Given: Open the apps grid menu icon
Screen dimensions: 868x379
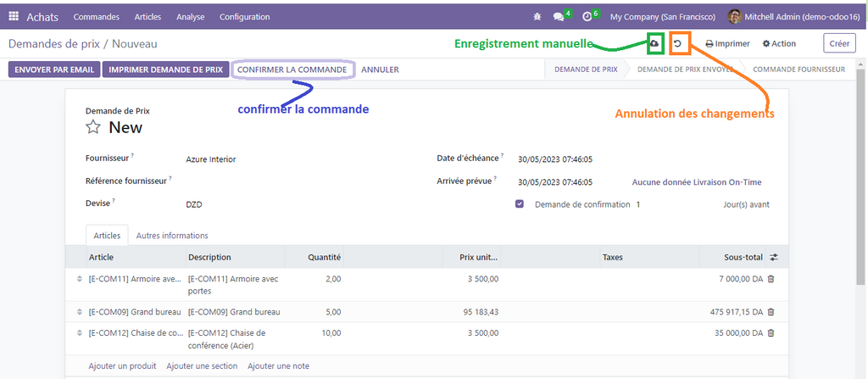Looking at the screenshot, I should click(14, 17).
